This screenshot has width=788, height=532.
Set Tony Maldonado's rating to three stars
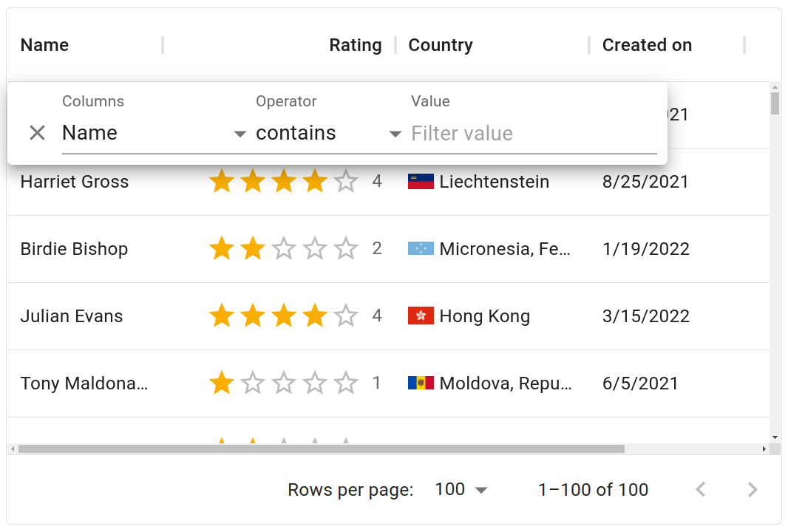[x=284, y=383]
